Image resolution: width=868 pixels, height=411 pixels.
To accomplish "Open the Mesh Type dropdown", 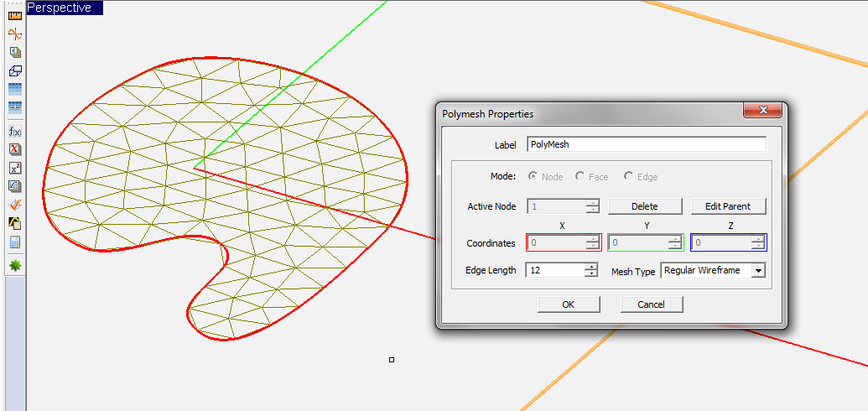I will click(x=758, y=271).
